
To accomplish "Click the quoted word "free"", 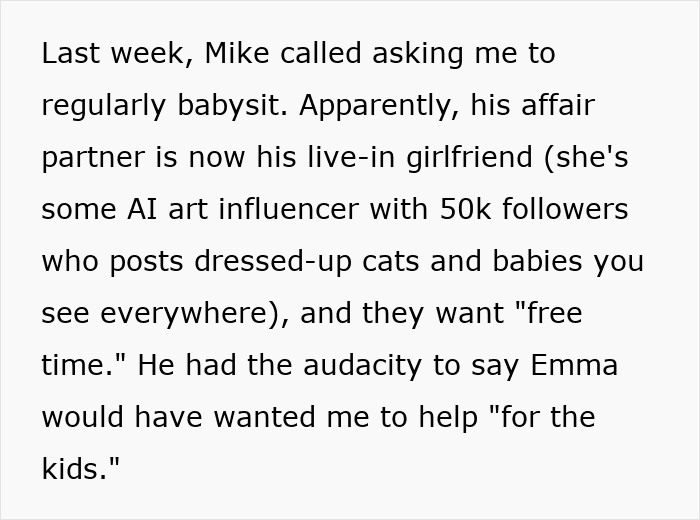I will point(550,314).
